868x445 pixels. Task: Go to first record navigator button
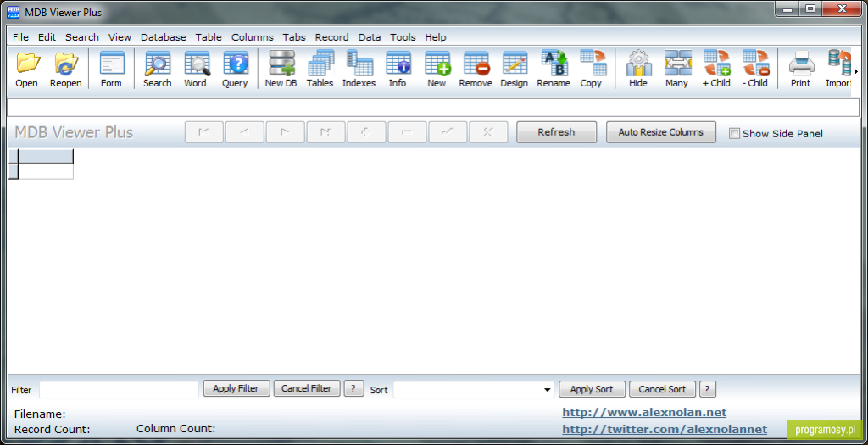coord(203,132)
